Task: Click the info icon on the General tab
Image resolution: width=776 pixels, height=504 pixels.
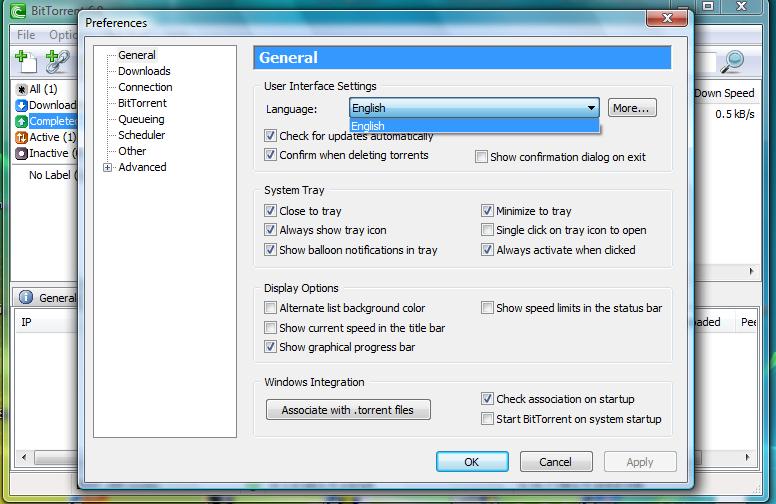Action: coord(26,297)
